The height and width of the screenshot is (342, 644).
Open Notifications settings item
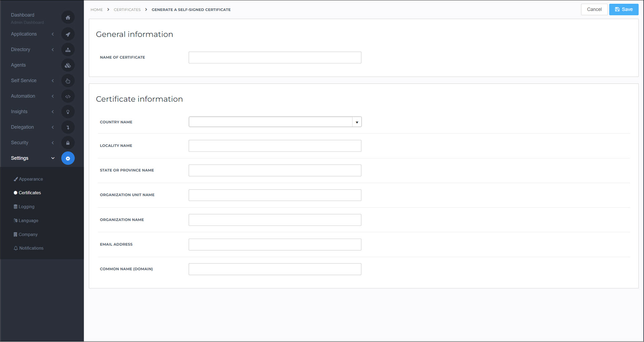31,248
